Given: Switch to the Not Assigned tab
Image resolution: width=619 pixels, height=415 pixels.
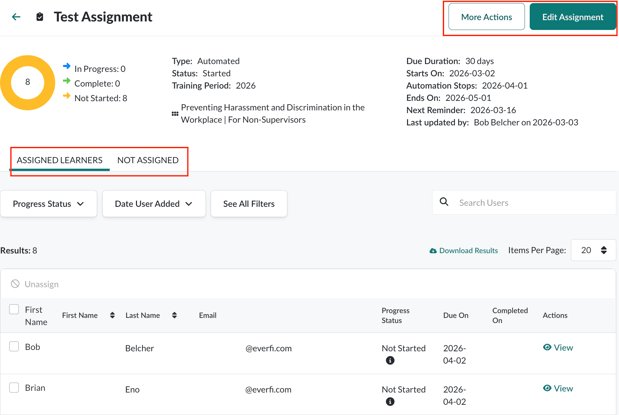Looking at the screenshot, I should coord(148,160).
